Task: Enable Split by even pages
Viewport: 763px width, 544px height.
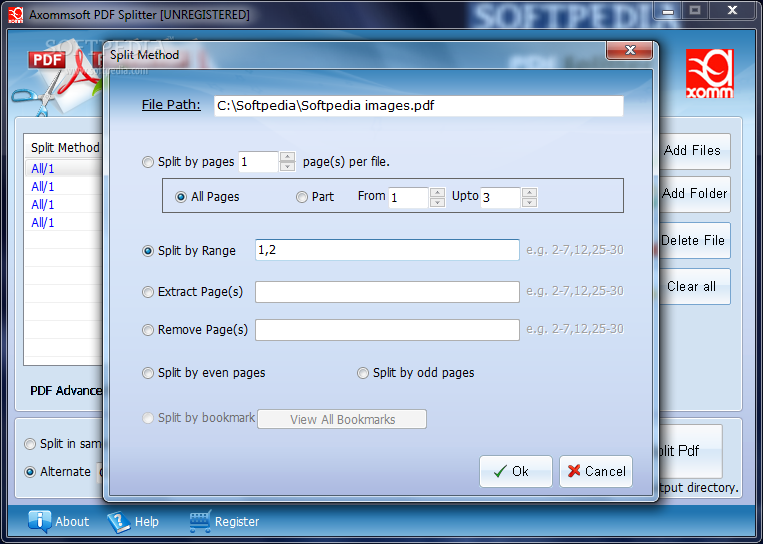Action: pos(148,373)
